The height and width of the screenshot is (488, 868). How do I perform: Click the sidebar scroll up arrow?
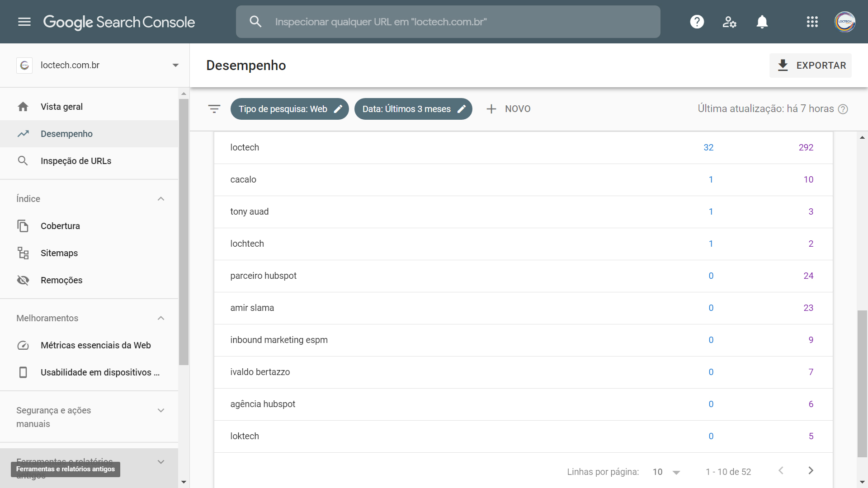point(184,94)
